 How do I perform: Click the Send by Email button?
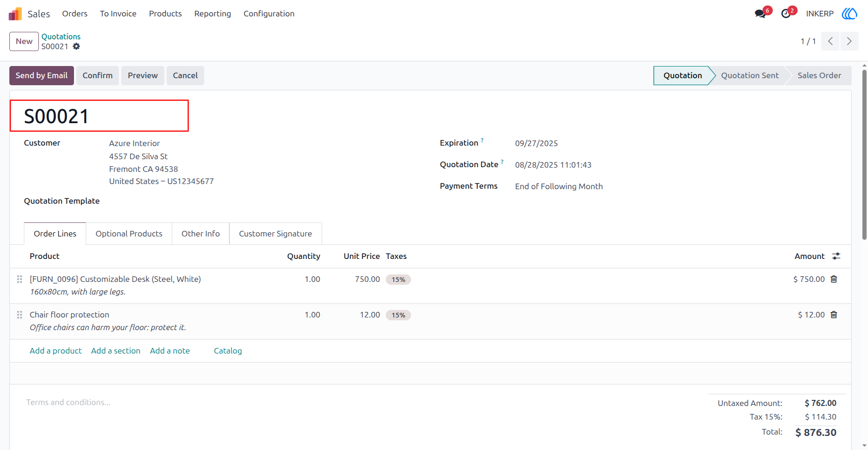point(42,75)
